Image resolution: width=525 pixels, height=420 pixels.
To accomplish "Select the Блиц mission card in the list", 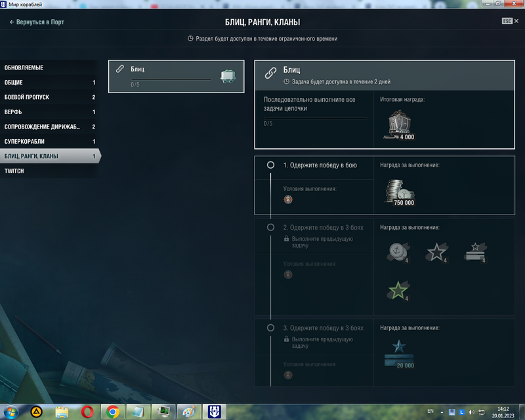I will tap(177, 76).
